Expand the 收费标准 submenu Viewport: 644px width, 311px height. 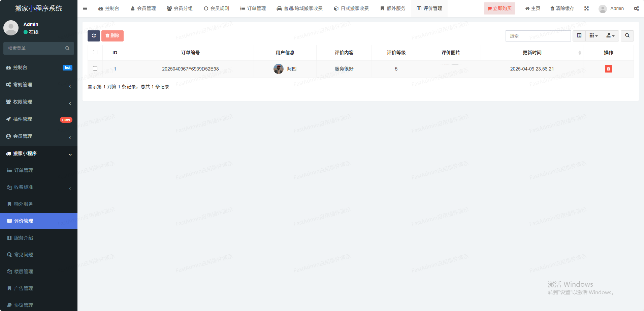coord(39,187)
